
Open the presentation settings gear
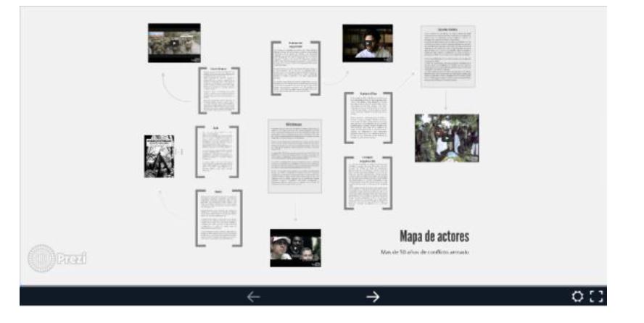coord(579,295)
